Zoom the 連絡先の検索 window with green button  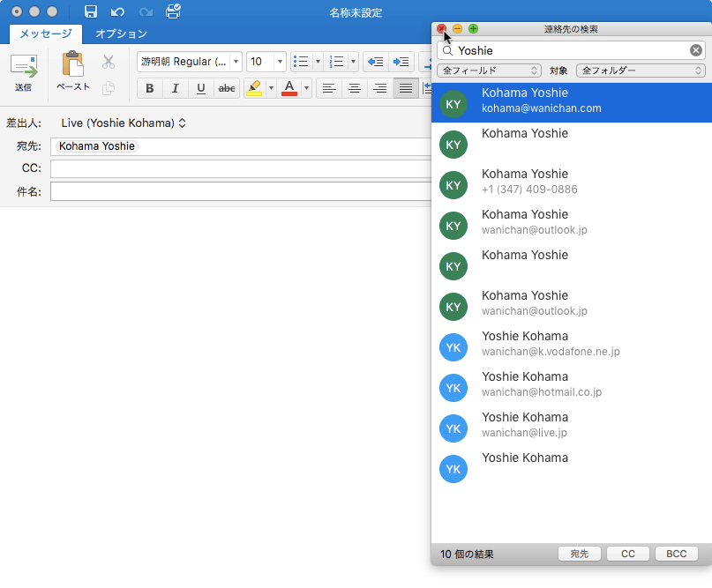pyautogui.click(x=473, y=29)
